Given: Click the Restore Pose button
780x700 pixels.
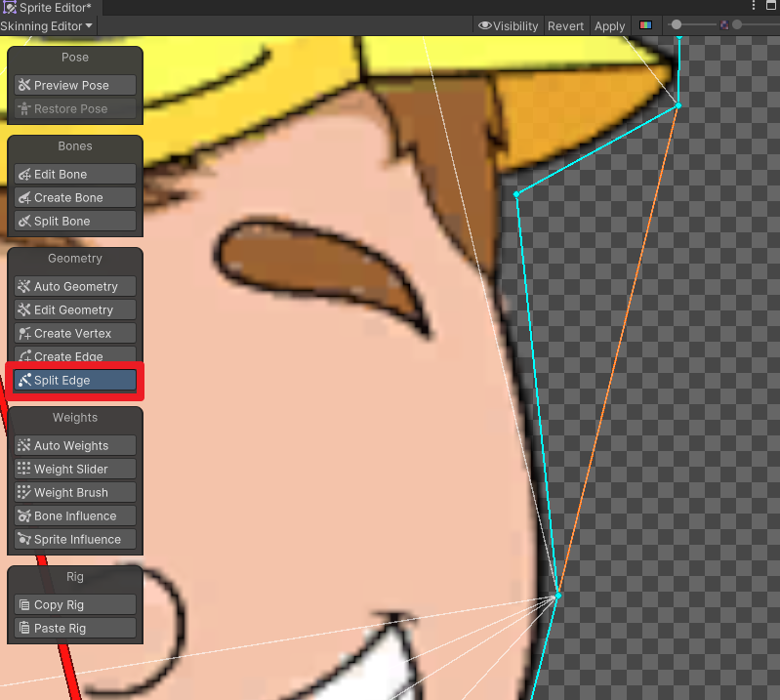Looking at the screenshot, I should click(75, 108).
